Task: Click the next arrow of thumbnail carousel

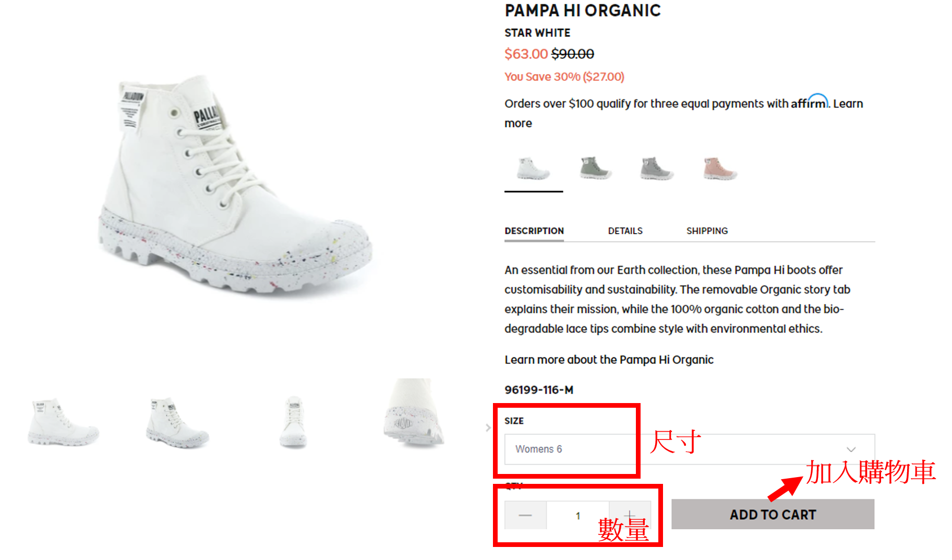Action: 488,428
